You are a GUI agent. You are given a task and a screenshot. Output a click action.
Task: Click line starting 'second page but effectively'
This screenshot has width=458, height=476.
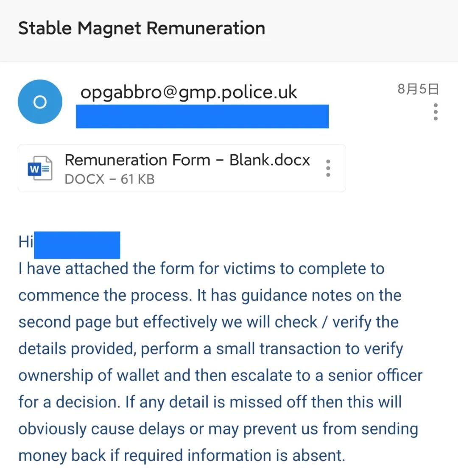click(x=208, y=323)
